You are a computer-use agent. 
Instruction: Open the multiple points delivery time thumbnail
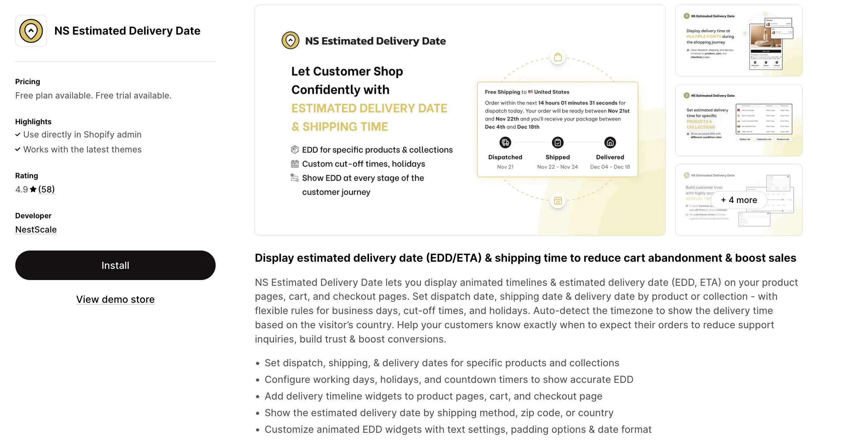click(739, 40)
